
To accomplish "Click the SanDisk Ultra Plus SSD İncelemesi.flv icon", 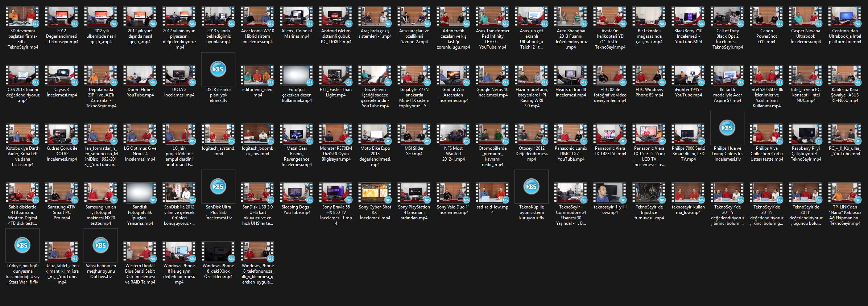I will coord(218,187).
